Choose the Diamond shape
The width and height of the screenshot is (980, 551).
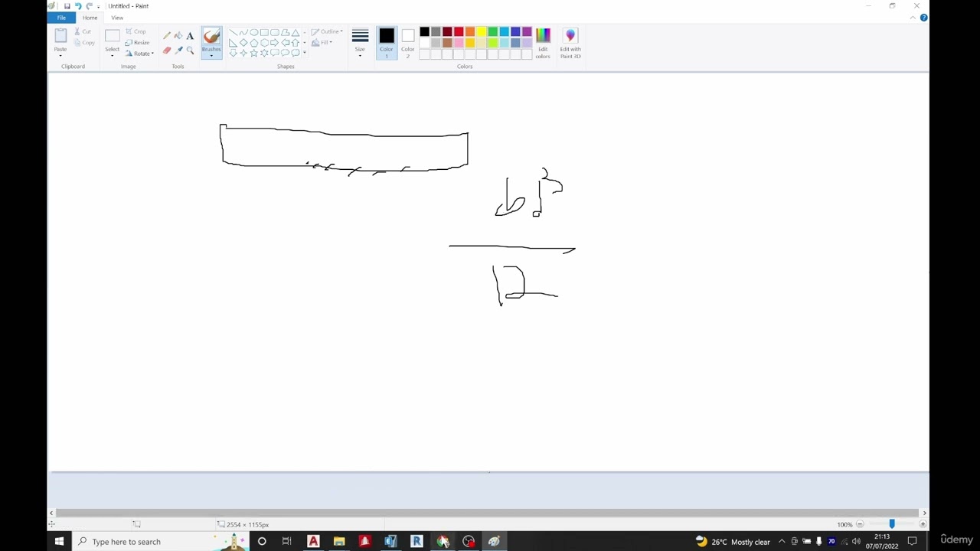[243, 43]
